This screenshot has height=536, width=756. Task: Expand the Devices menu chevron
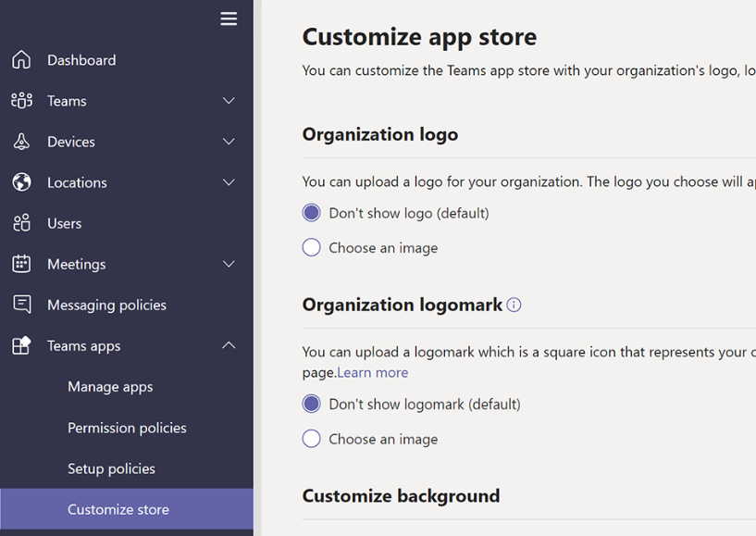(x=229, y=142)
